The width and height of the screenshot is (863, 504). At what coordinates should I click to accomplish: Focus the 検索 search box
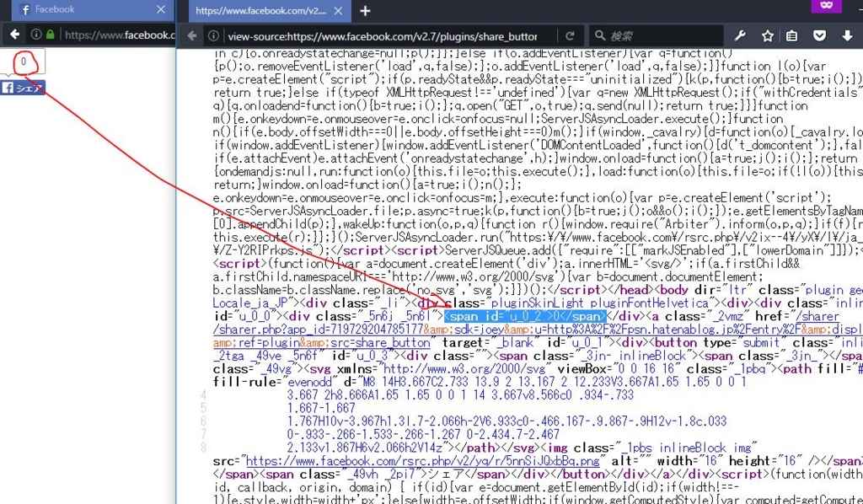(x=656, y=36)
